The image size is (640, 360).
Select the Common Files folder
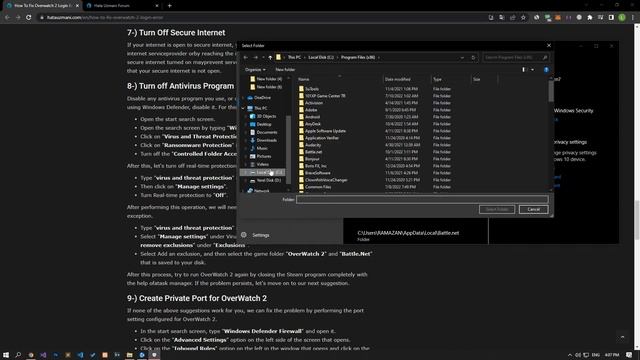[318, 187]
